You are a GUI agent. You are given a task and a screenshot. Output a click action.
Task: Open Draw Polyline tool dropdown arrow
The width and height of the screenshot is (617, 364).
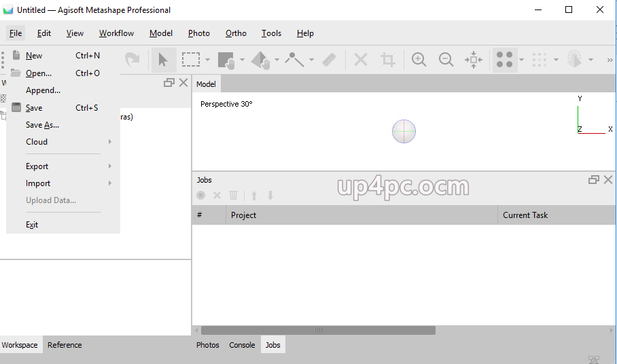(x=311, y=60)
